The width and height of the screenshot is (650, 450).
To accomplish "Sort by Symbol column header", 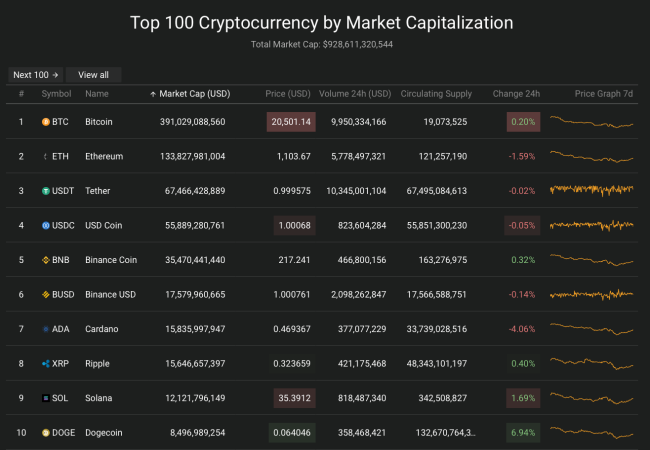I will coord(56,94).
